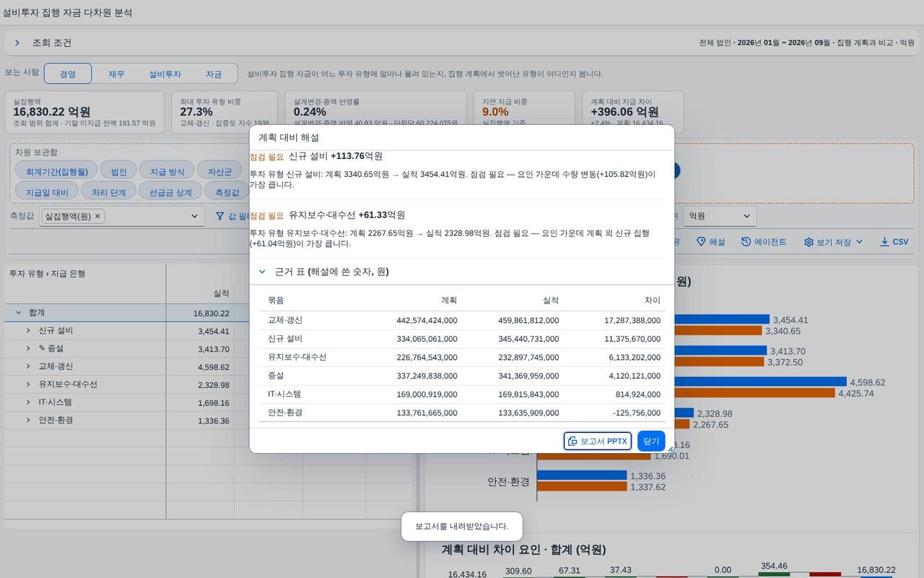
Task: Expand the 교체·갱신 tree row
Action: coord(28,366)
